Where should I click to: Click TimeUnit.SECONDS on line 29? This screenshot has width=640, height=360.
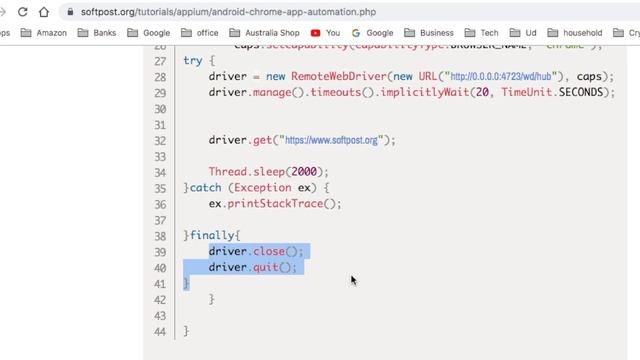(552, 92)
